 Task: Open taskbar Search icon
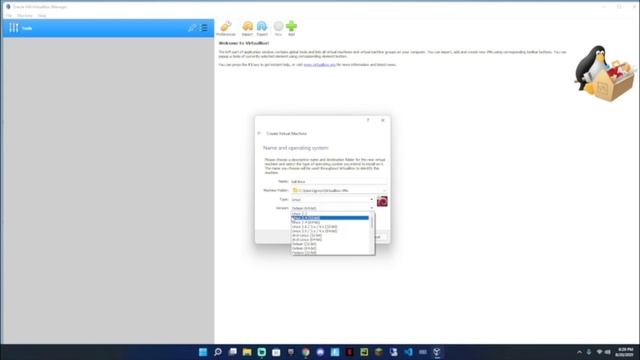click(x=218, y=352)
